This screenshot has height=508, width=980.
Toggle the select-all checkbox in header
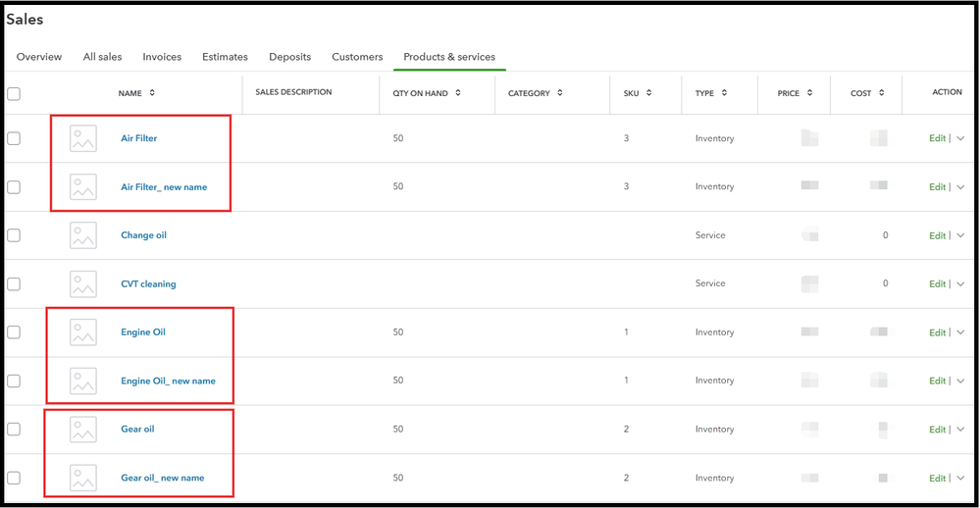tap(14, 94)
